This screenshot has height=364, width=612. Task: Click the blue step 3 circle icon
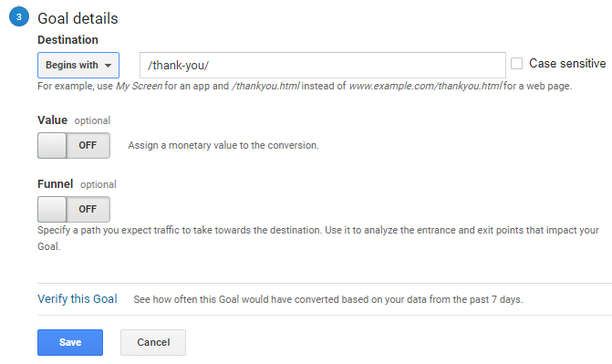pyautogui.click(x=19, y=16)
